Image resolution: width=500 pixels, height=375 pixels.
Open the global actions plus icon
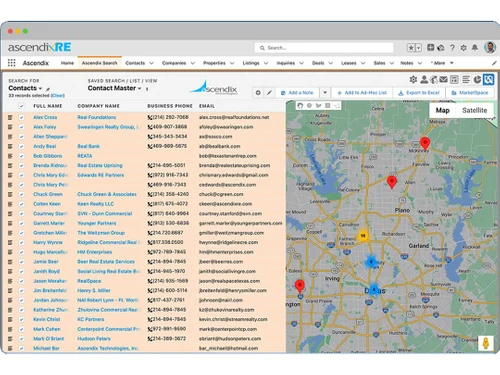pyautogui.click(x=430, y=48)
